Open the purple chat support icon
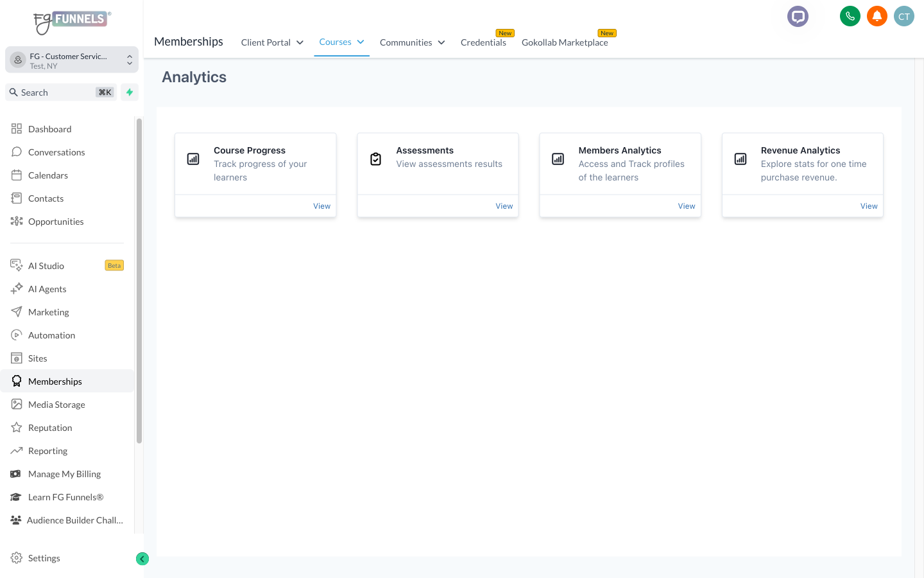The width and height of the screenshot is (924, 578). (x=798, y=16)
